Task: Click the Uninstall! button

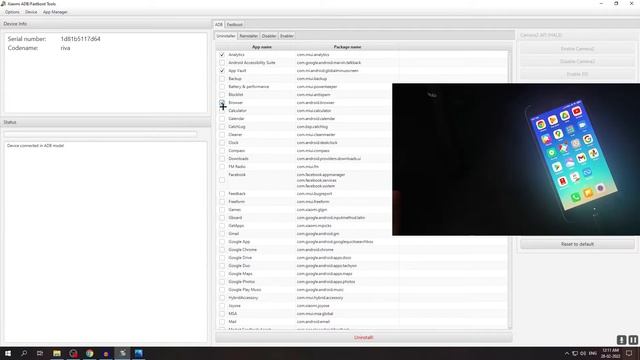Action: [364, 338]
